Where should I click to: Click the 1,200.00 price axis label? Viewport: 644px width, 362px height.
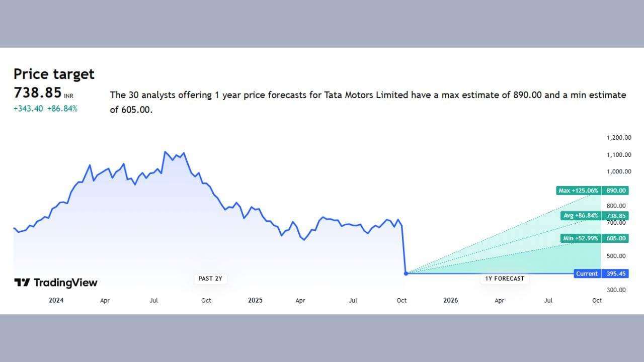[x=618, y=138]
